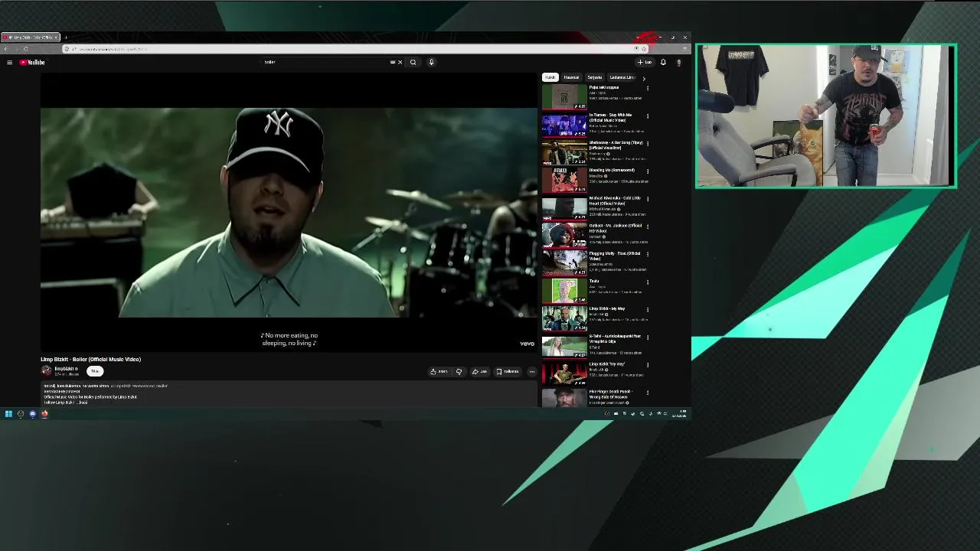
Task: Open the taskbar clock and date
Action: click(681, 414)
